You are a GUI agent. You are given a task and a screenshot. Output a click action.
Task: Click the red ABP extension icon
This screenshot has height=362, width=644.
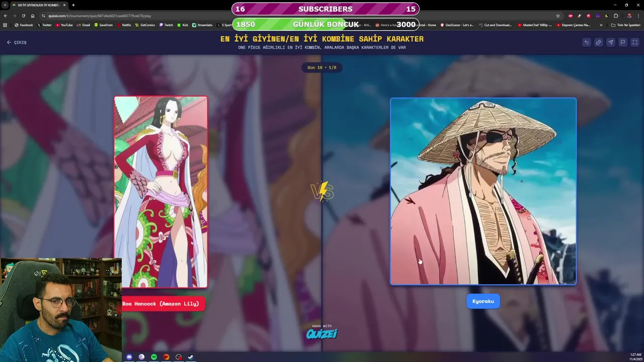click(570, 16)
